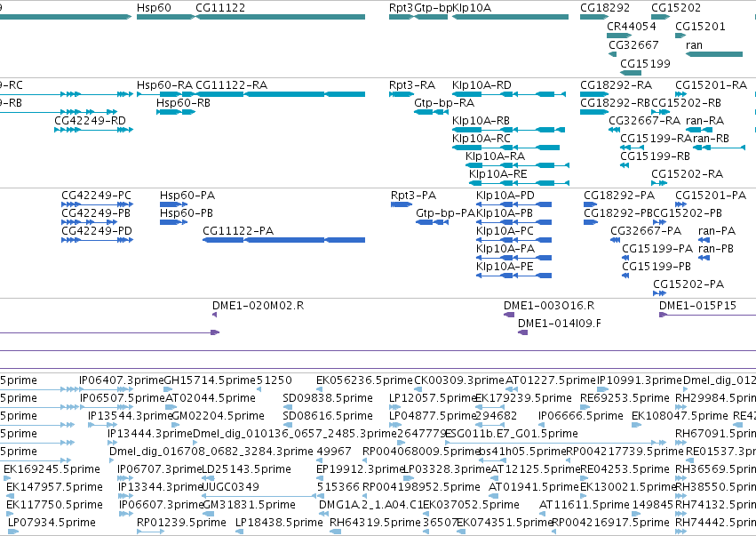Open transcript Hsp60-RA

[165, 85]
